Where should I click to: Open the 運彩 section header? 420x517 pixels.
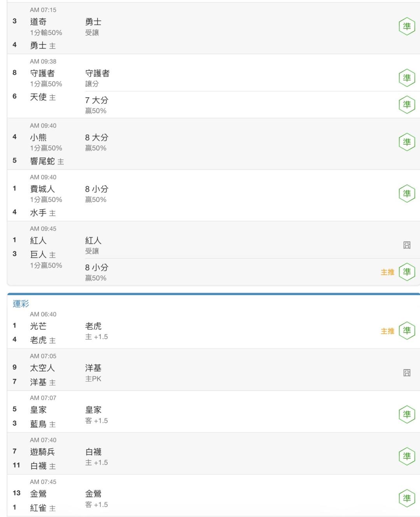tap(21, 304)
